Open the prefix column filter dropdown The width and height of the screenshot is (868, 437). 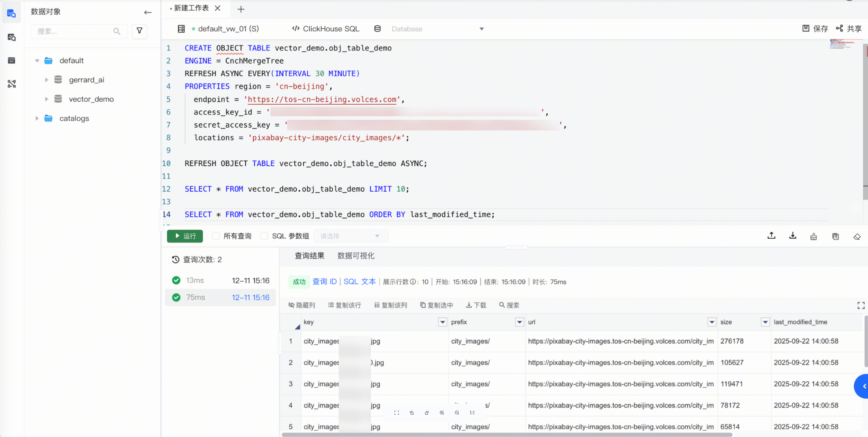520,322
